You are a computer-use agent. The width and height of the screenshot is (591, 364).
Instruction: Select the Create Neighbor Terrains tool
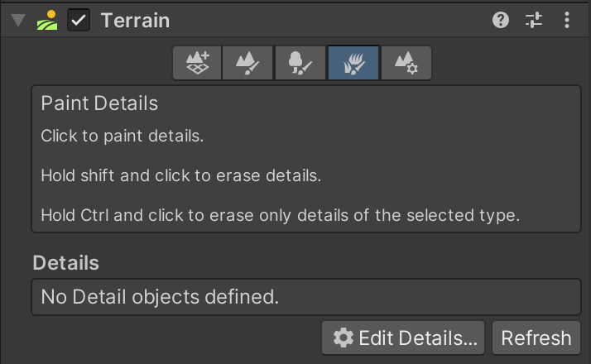pyautogui.click(x=197, y=63)
